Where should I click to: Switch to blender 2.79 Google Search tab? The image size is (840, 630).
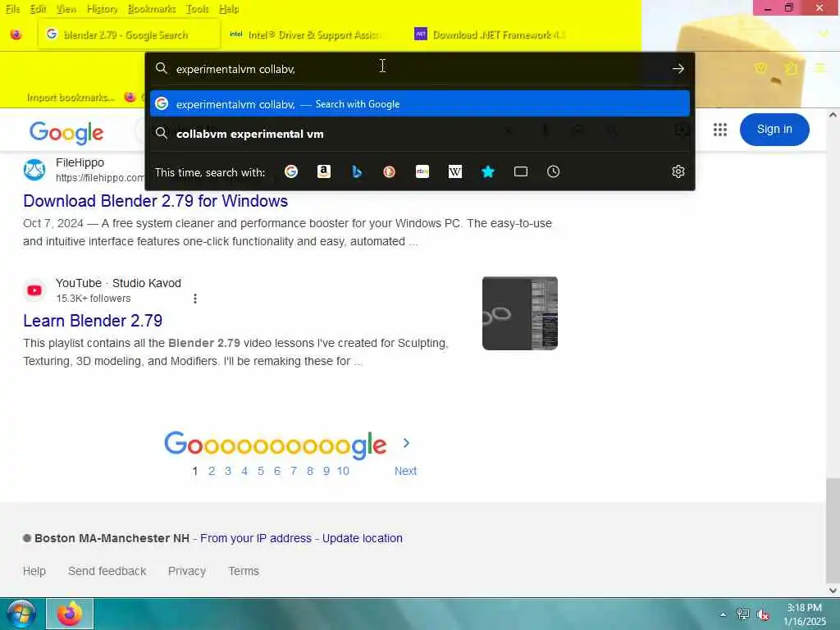(129, 34)
